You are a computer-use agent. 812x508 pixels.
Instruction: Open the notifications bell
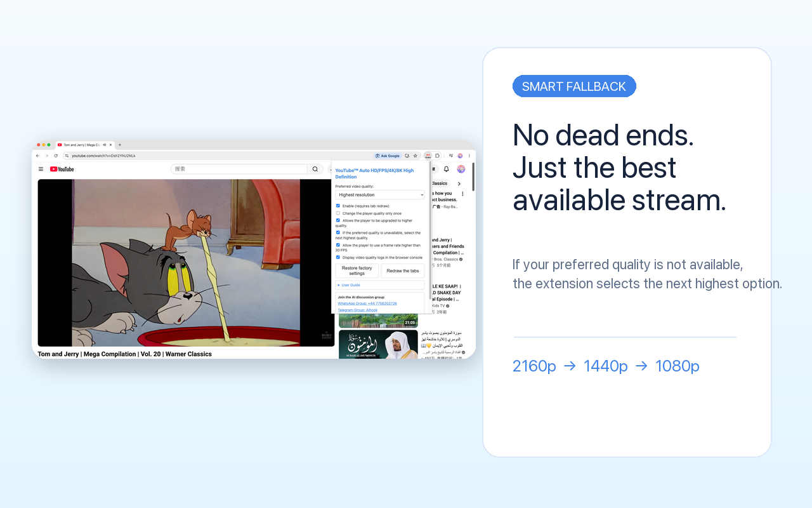click(446, 169)
